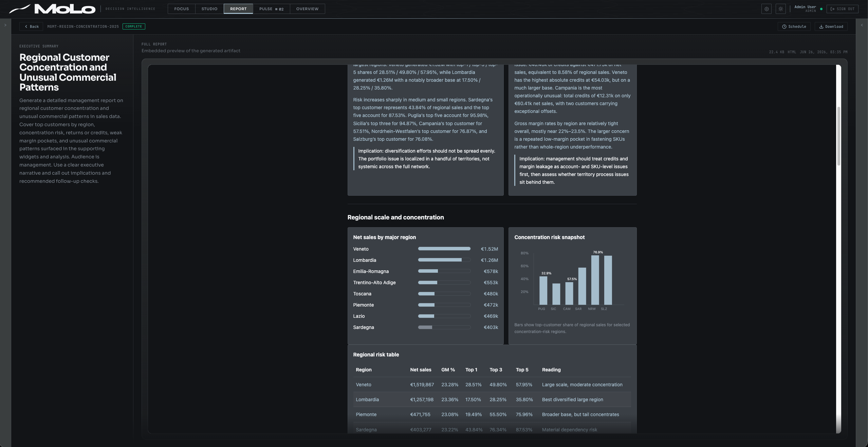
Task: Open the Studio tab
Action: pyautogui.click(x=209, y=9)
